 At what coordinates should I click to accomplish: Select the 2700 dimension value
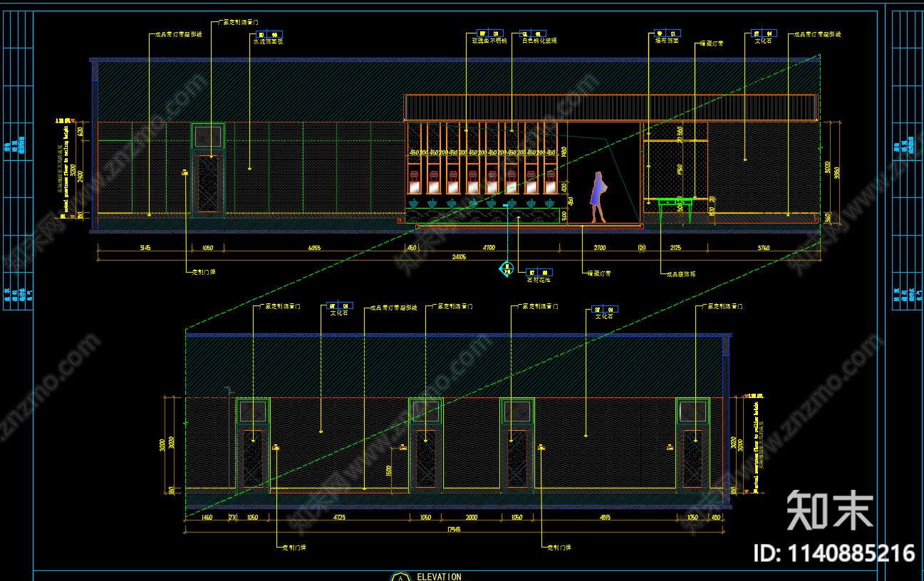pos(600,248)
